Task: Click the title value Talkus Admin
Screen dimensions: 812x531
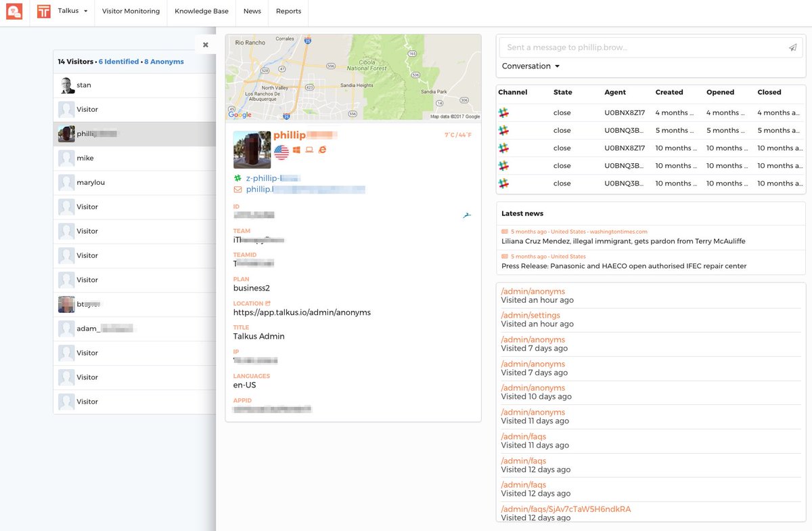Action: click(259, 337)
